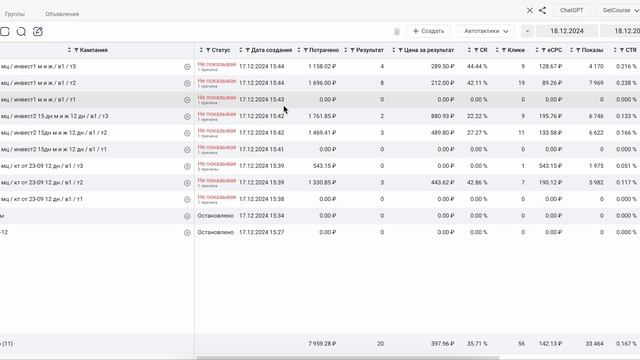Click the Создать button
The height and width of the screenshot is (360, 640).
(x=429, y=31)
